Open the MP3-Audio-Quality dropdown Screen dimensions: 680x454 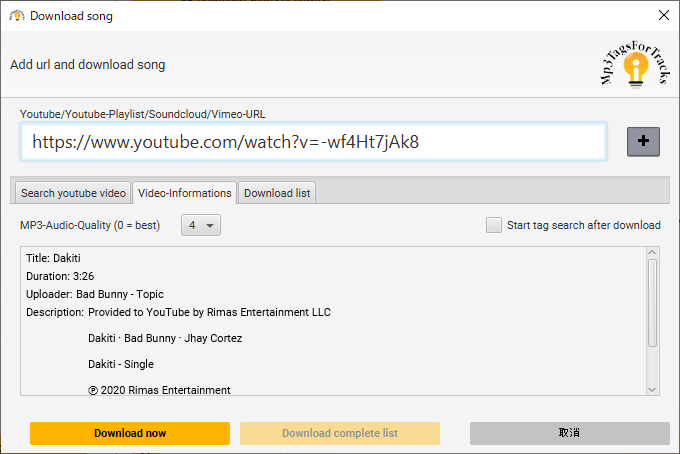(x=201, y=225)
